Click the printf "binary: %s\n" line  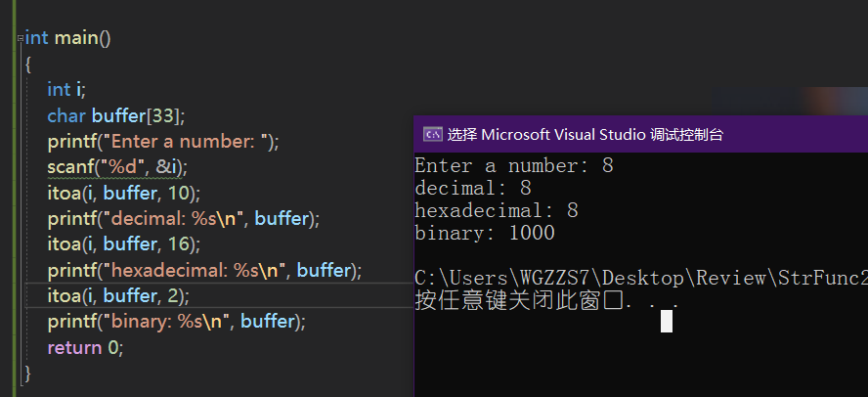coord(177,321)
